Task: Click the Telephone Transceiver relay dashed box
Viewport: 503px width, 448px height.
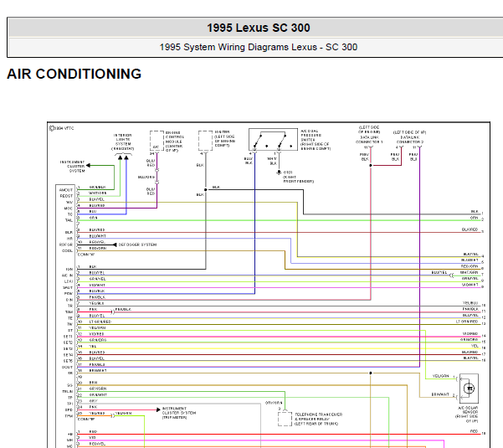Action: (x=285, y=419)
